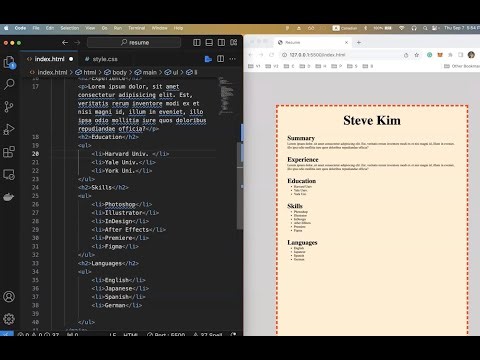This screenshot has height=360, width=480.
Task: Open a new browser tab
Action: [x=359, y=42]
